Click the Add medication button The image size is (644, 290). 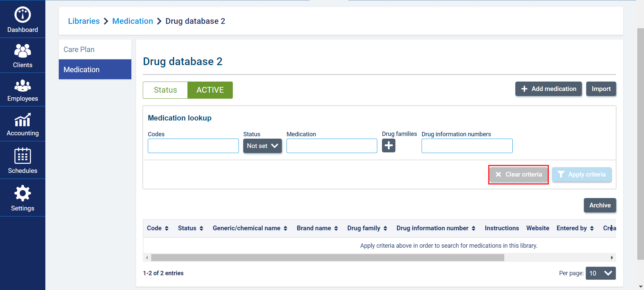[x=548, y=89]
